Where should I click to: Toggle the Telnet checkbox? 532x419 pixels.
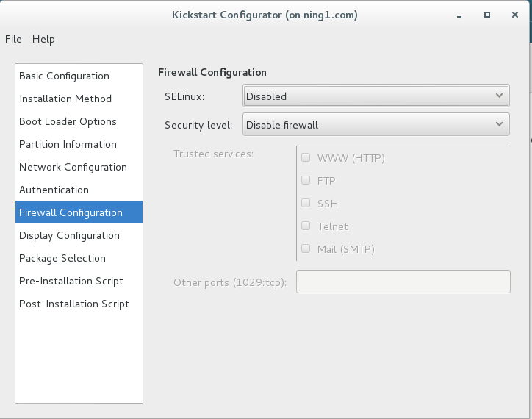(306, 226)
